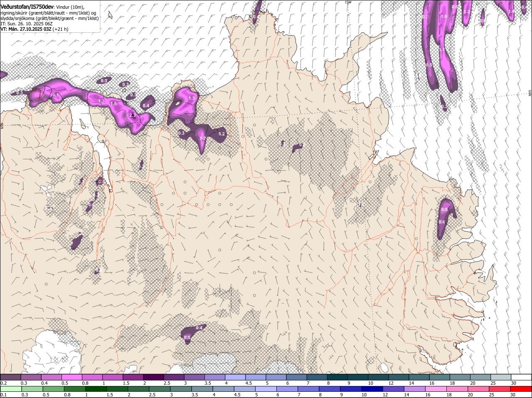Click the bright pink 0.5 swatch in upper legend
This screenshot has width=532, height=398.
[72, 377]
